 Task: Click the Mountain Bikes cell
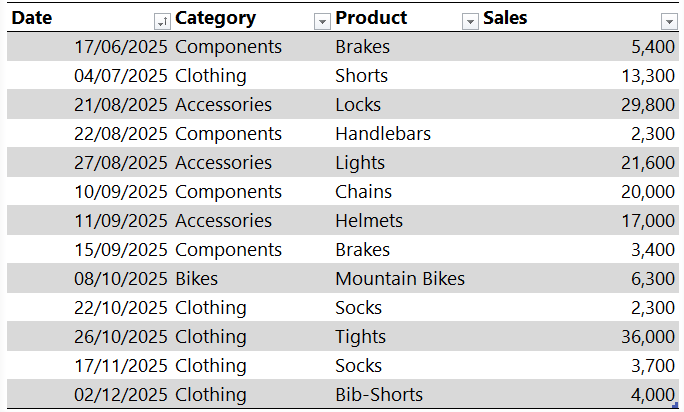pyautogui.click(x=400, y=279)
